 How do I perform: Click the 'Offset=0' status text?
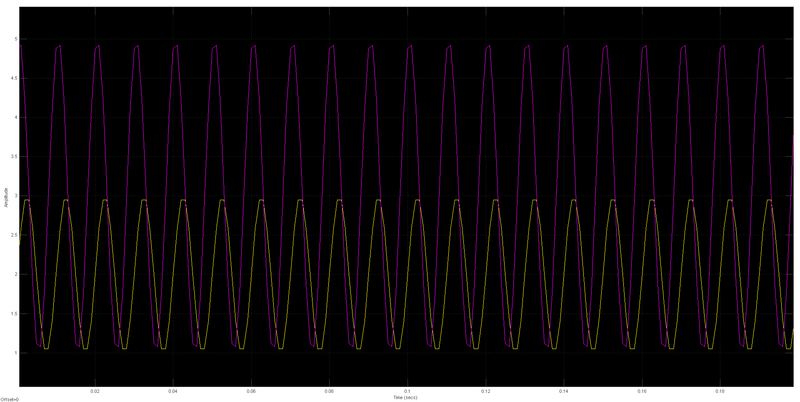[9, 399]
